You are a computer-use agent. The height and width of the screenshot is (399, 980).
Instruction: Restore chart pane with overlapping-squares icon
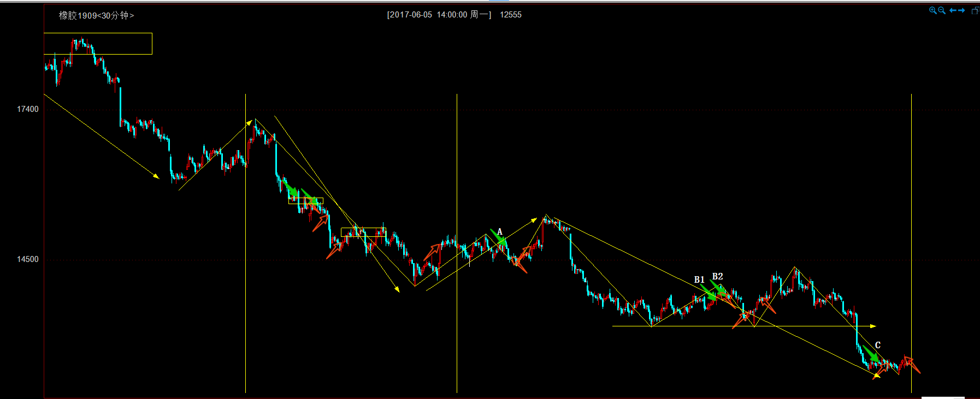976,10
